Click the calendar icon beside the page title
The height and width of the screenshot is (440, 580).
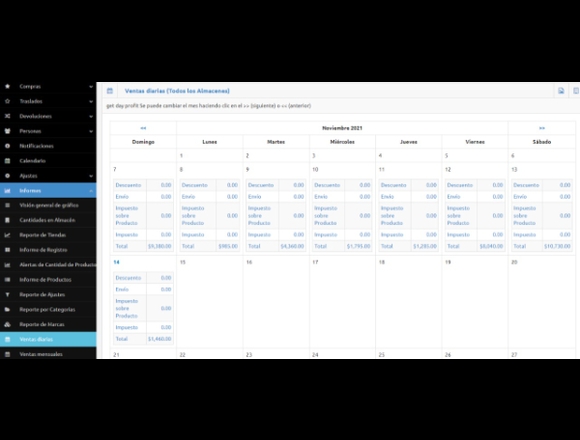click(x=110, y=91)
